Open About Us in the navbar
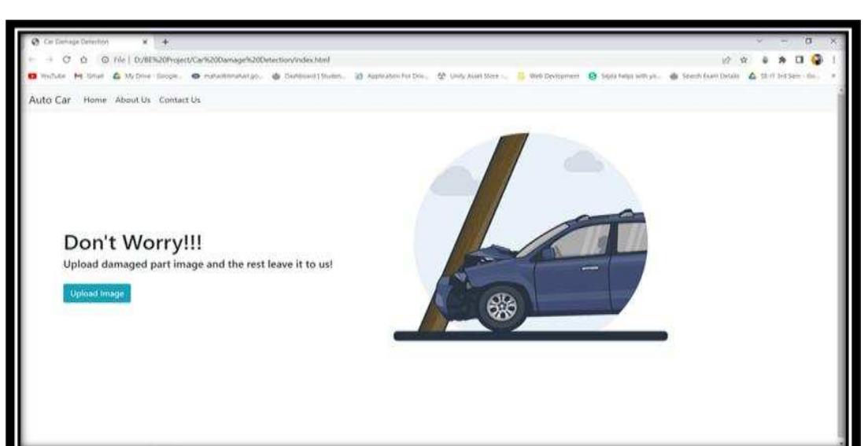 [133, 100]
